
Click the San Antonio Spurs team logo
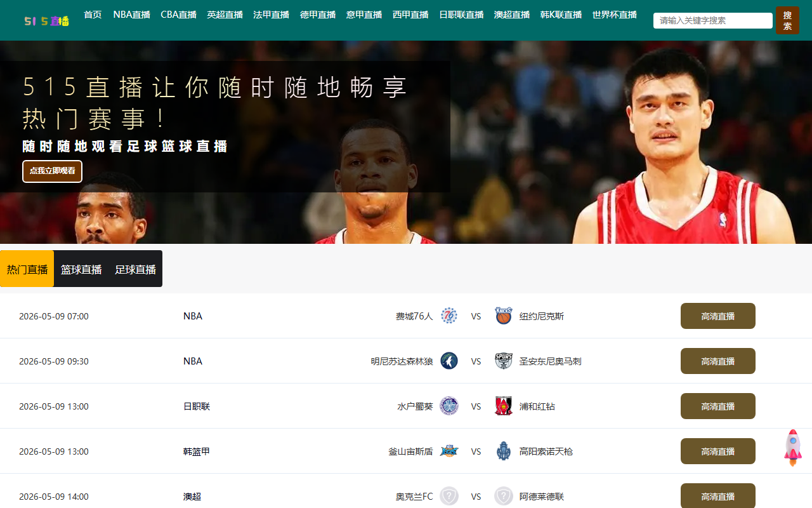[x=504, y=361]
